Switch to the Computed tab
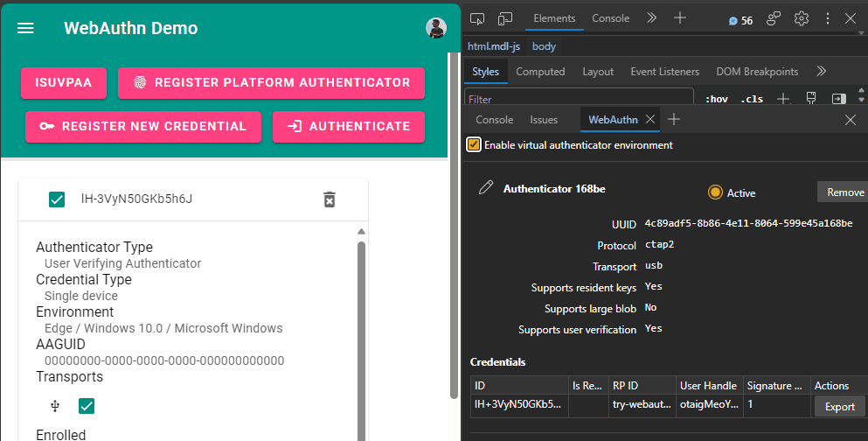This screenshot has height=441, width=868. click(x=540, y=72)
